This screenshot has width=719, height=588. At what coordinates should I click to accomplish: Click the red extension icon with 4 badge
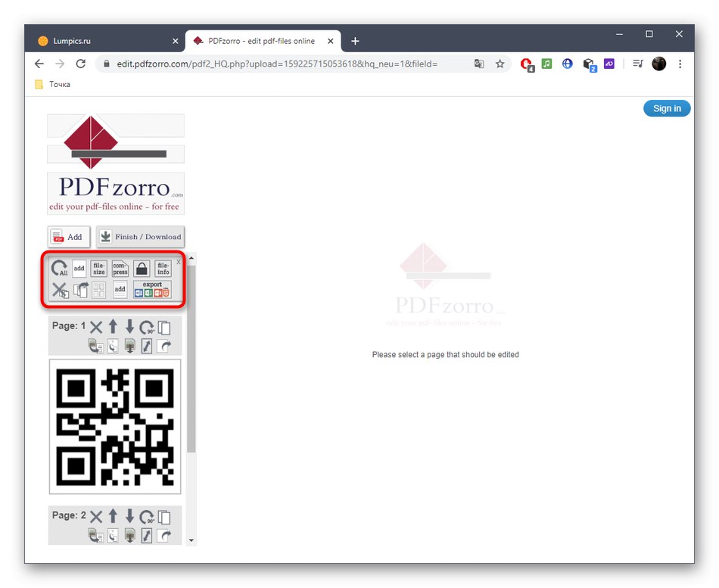point(527,64)
